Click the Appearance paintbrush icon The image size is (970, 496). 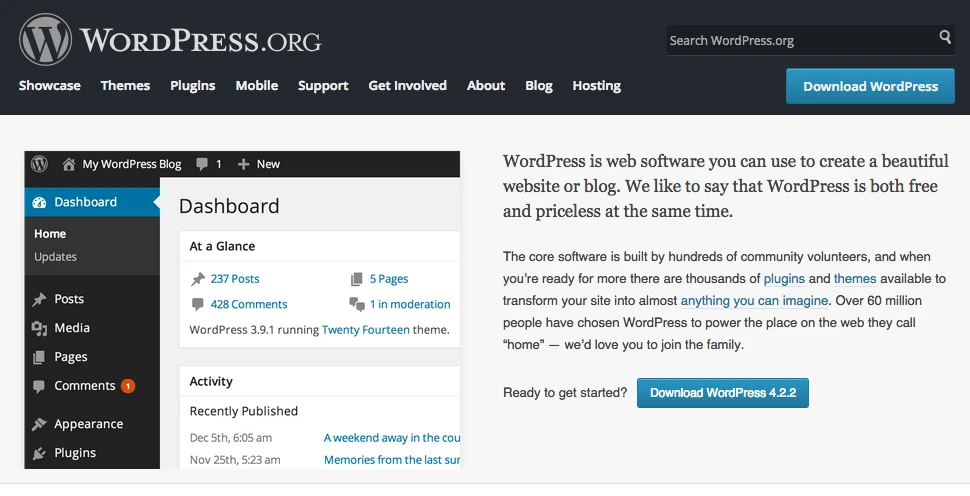[39, 424]
